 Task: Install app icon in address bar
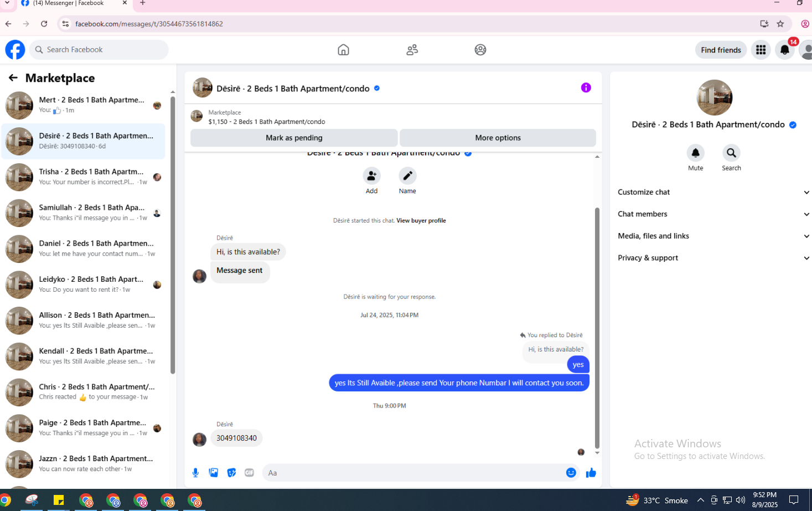pos(764,24)
